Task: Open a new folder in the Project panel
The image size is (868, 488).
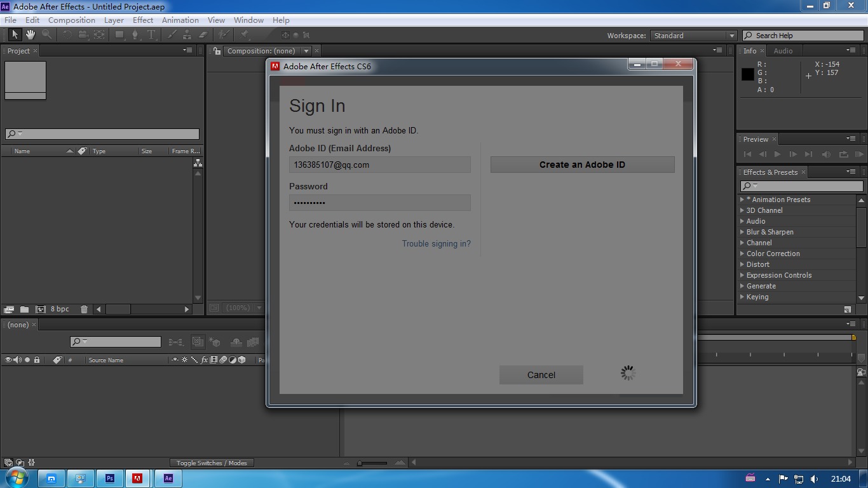Action: [25, 309]
